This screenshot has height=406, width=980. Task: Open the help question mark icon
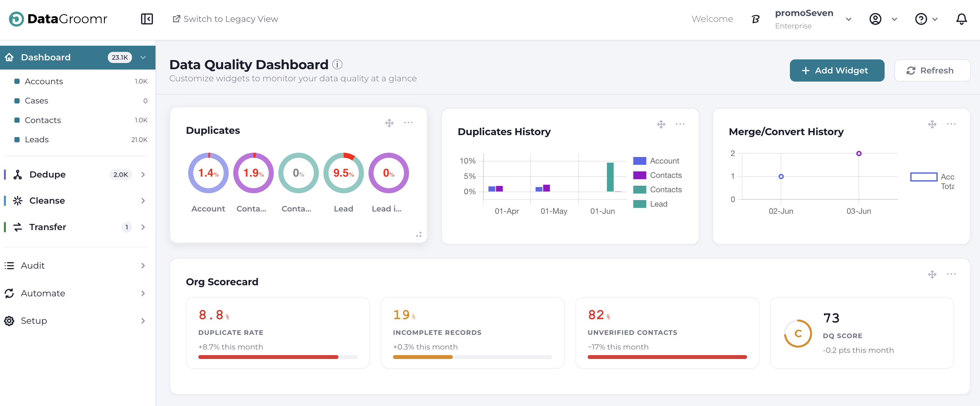click(921, 19)
